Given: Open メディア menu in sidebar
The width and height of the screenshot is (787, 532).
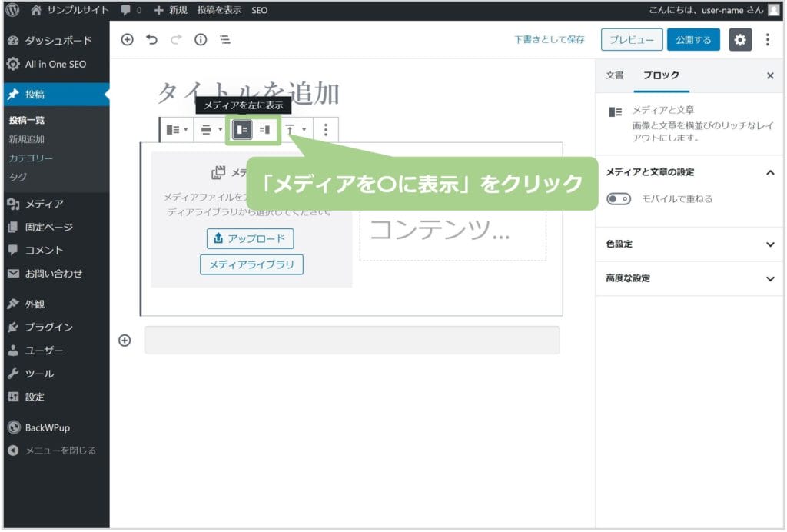Looking at the screenshot, I should [x=56, y=204].
